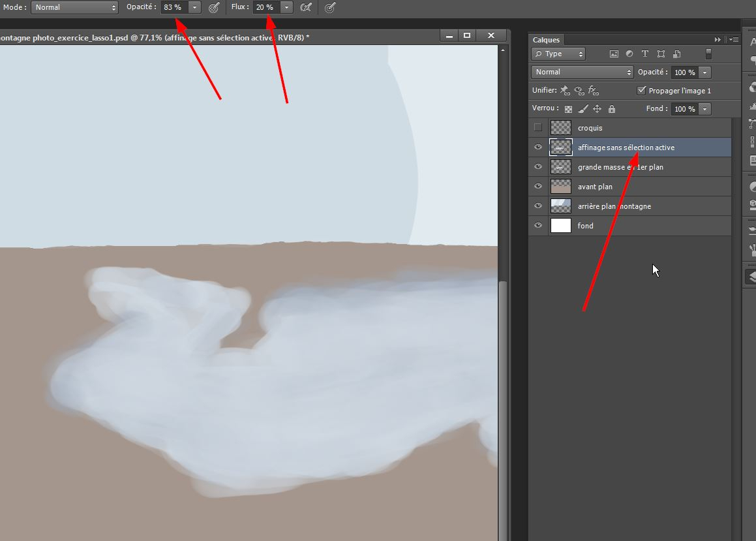Open layer blend mode Normal dropdown
756x541 pixels.
(x=582, y=72)
